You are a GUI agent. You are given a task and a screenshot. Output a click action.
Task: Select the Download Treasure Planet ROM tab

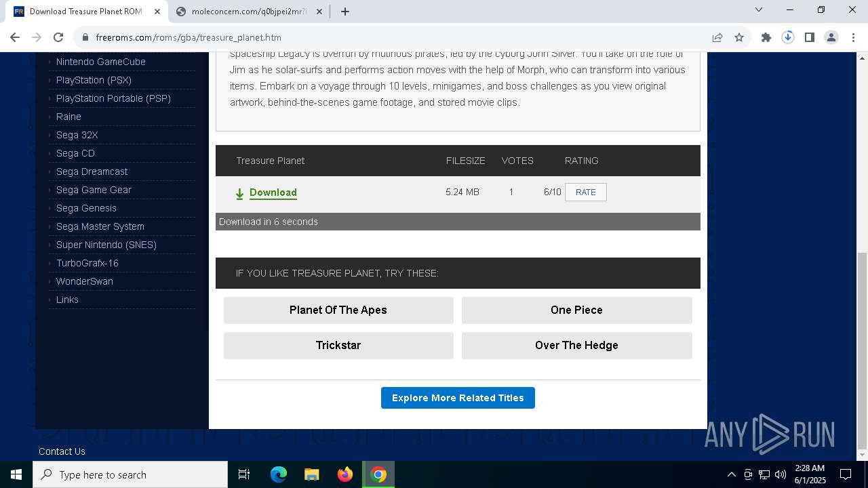click(87, 12)
